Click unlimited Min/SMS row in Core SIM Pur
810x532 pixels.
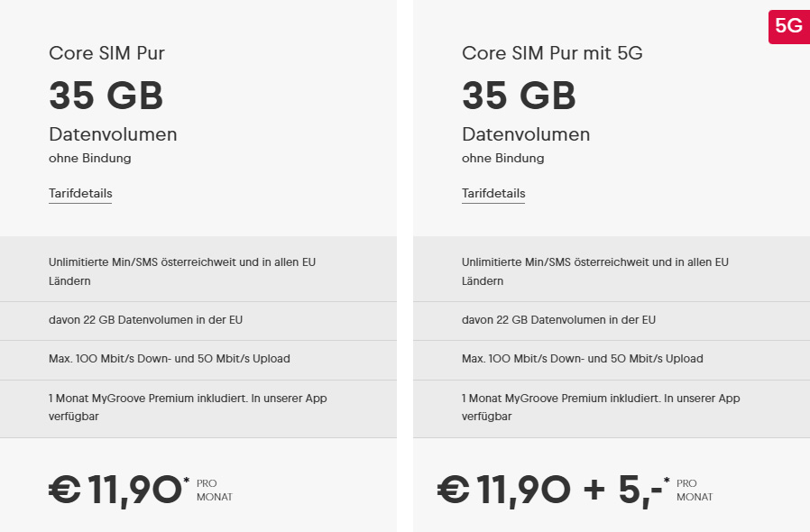coord(182,271)
